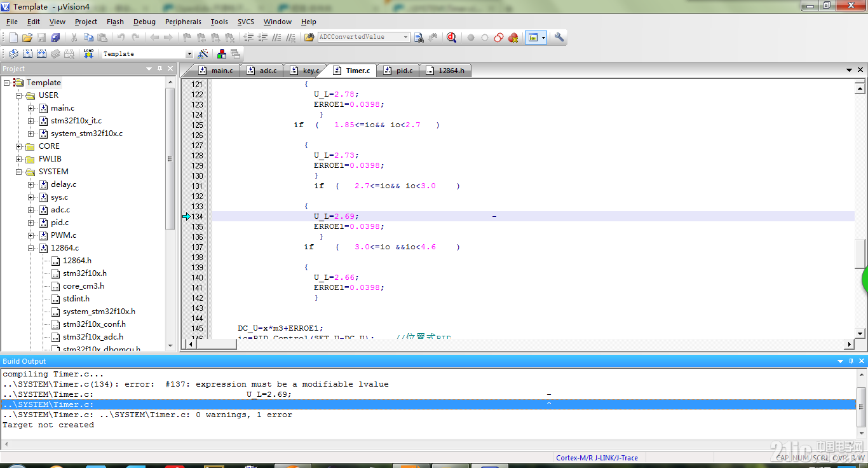This screenshot has height=468, width=868.
Task: Translate the current file
Action: point(13,54)
